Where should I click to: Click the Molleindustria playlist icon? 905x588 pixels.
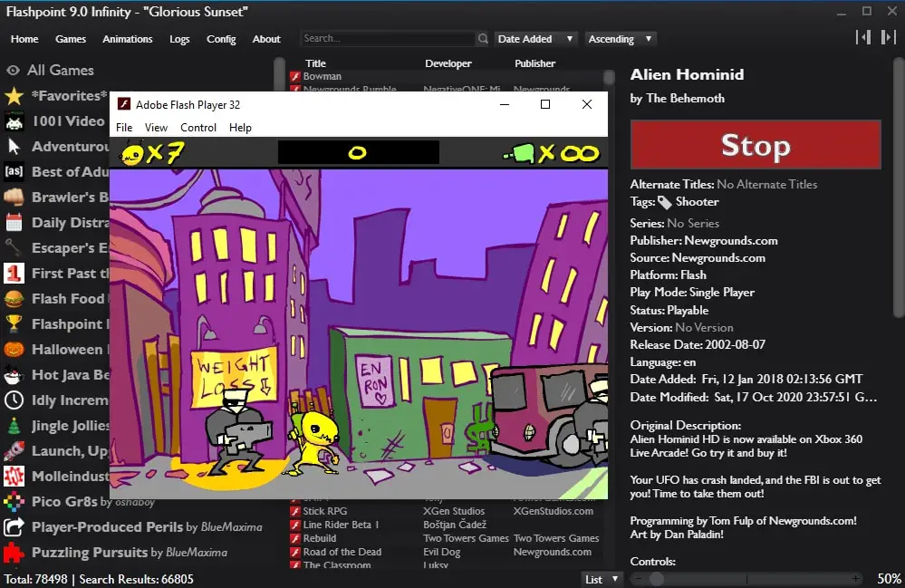[x=14, y=476]
